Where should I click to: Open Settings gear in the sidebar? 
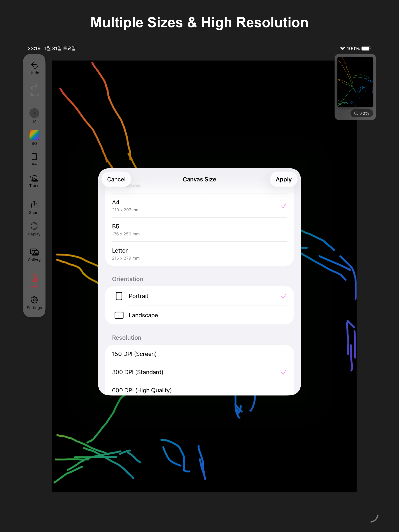pyautogui.click(x=34, y=300)
